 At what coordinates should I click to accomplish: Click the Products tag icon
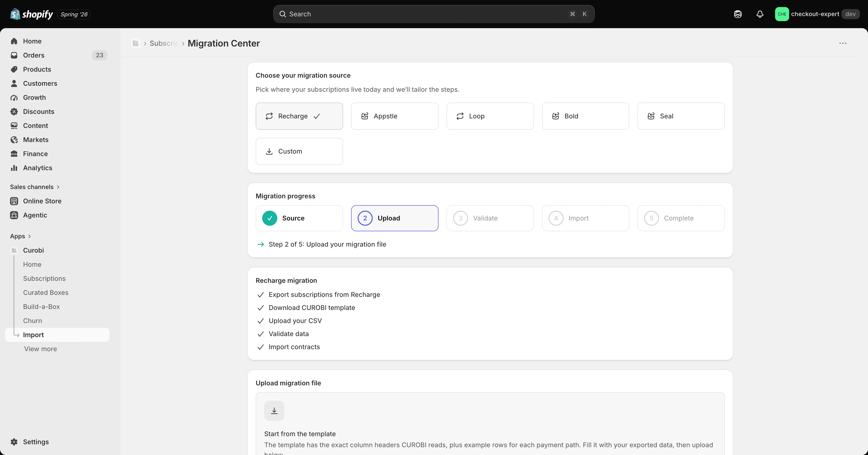[14, 69]
